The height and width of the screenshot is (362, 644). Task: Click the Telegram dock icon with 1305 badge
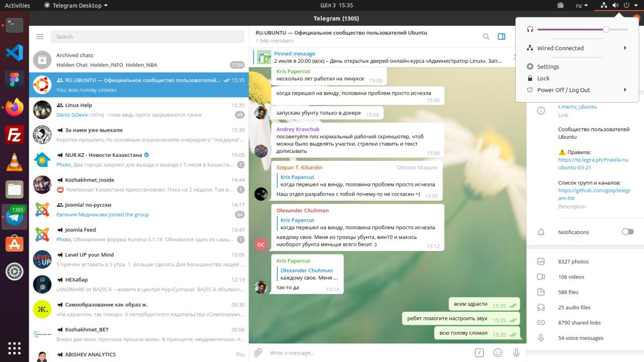15,217
